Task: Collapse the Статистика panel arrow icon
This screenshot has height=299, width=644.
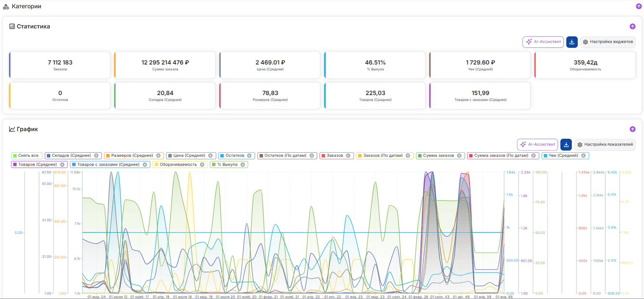Action: [x=632, y=26]
